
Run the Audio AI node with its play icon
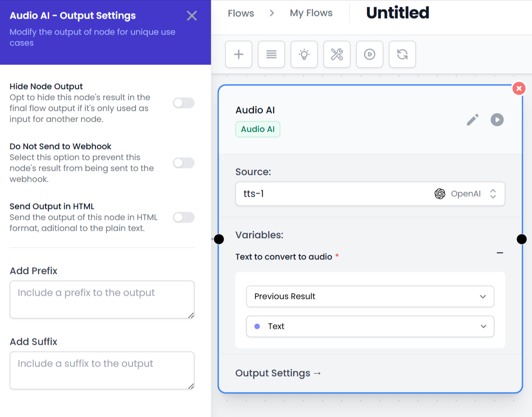pos(497,120)
